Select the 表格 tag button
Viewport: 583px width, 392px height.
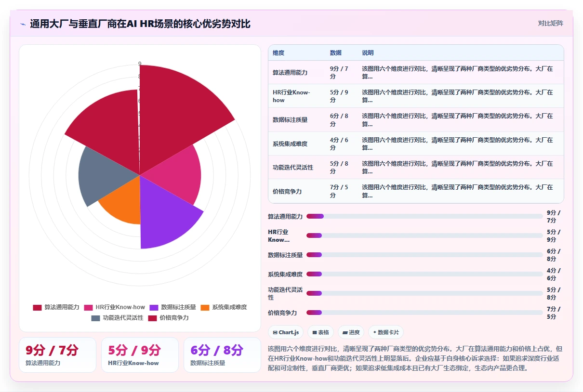320,332
